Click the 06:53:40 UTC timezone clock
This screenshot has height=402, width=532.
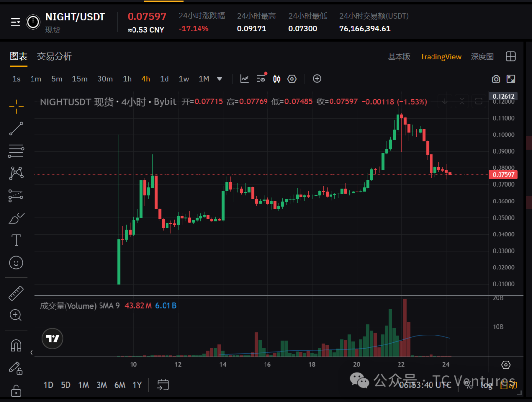click(425, 385)
